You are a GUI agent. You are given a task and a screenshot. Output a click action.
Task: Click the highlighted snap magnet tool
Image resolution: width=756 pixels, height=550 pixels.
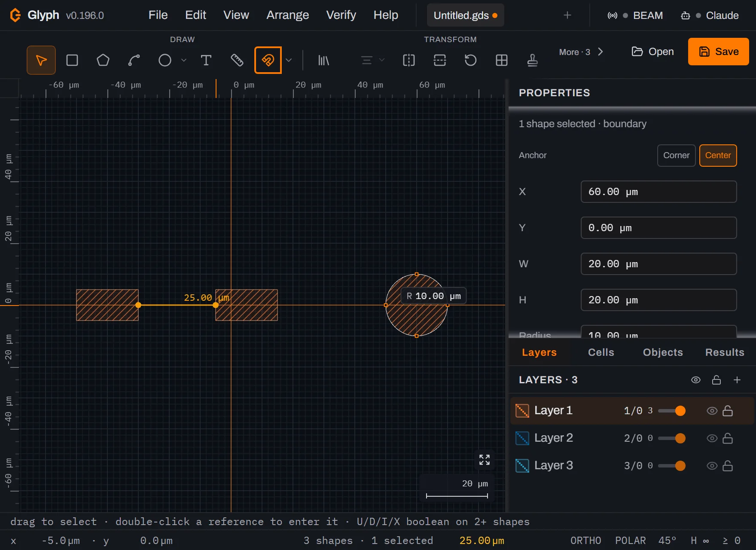coord(268,60)
